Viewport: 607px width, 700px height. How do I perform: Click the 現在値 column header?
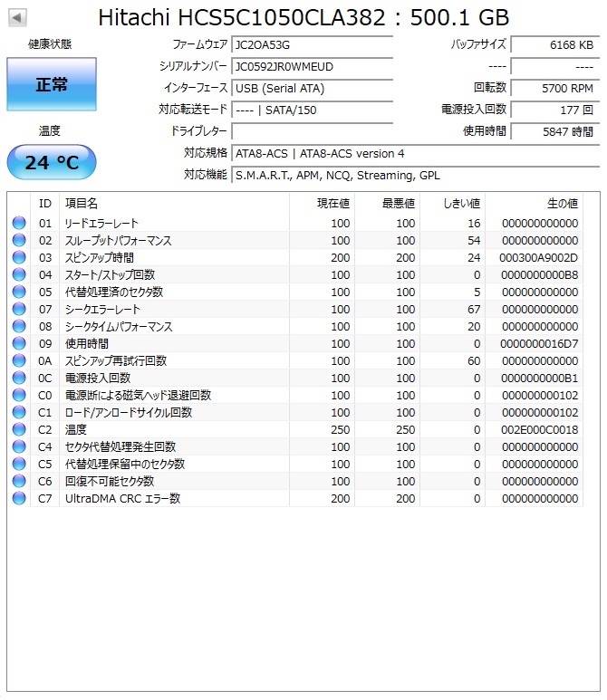click(322, 204)
